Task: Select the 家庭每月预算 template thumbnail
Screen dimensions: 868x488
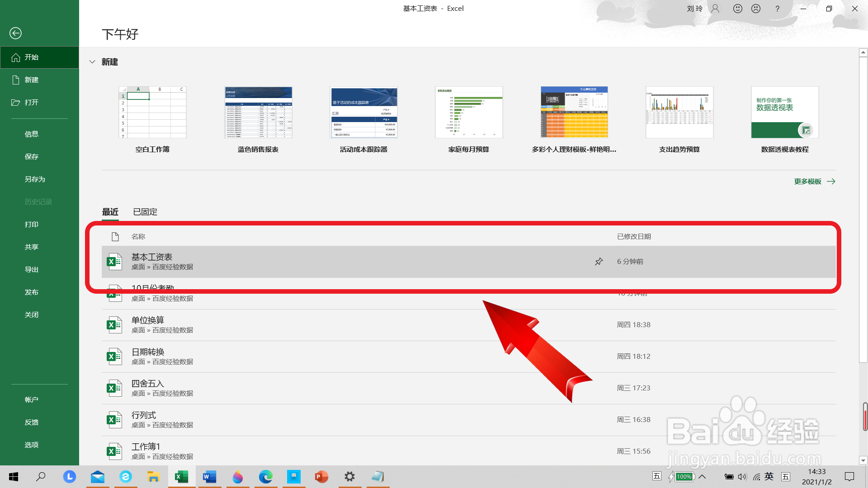Action: click(469, 113)
